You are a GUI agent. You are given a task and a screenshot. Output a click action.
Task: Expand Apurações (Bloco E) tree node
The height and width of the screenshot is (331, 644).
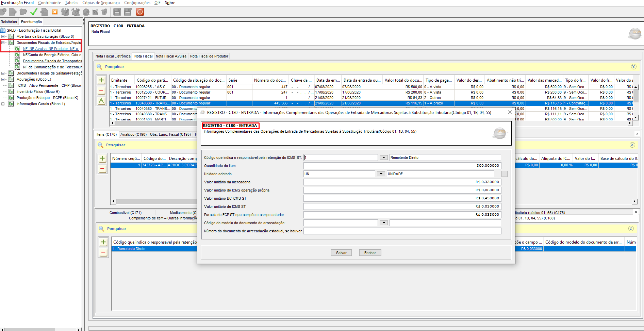click(x=3, y=79)
